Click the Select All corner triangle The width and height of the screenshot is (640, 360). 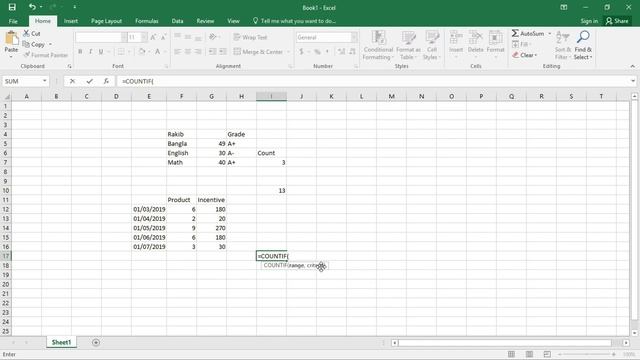click(x=6, y=96)
